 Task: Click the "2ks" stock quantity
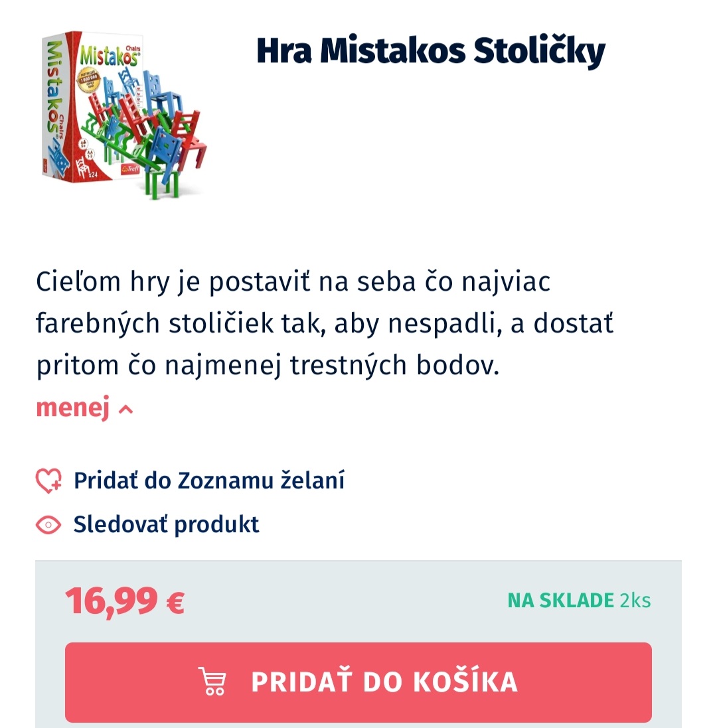pyautogui.click(x=635, y=601)
